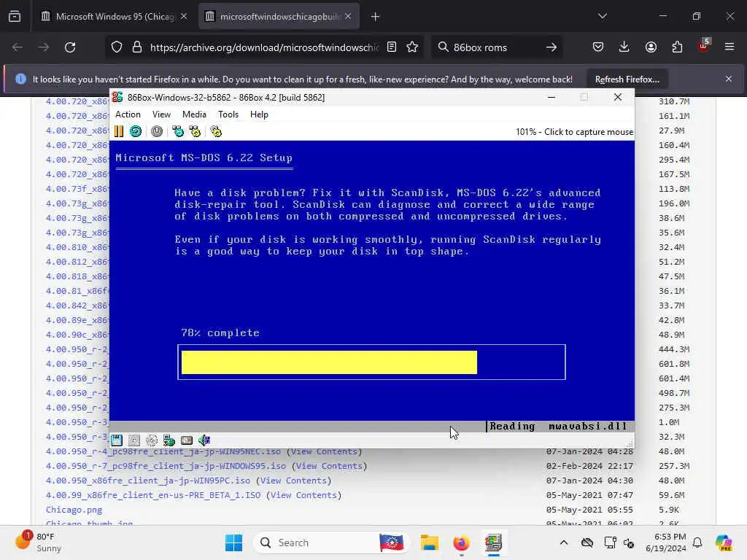Reload the current Firefox page

click(70, 47)
